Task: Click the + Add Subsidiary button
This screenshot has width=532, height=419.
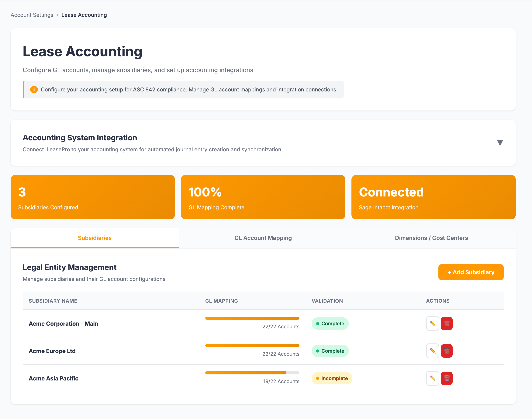Action: click(471, 272)
